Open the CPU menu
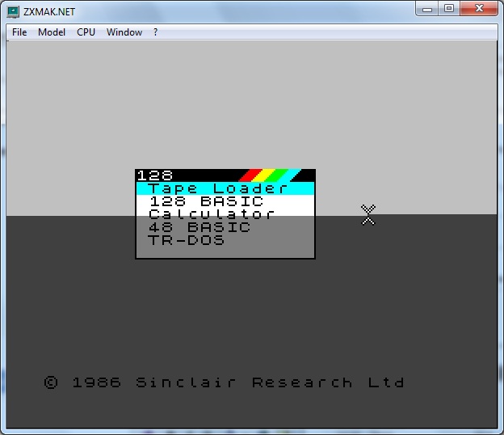The height and width of the screenshot is (435, 504). point(86,32)
